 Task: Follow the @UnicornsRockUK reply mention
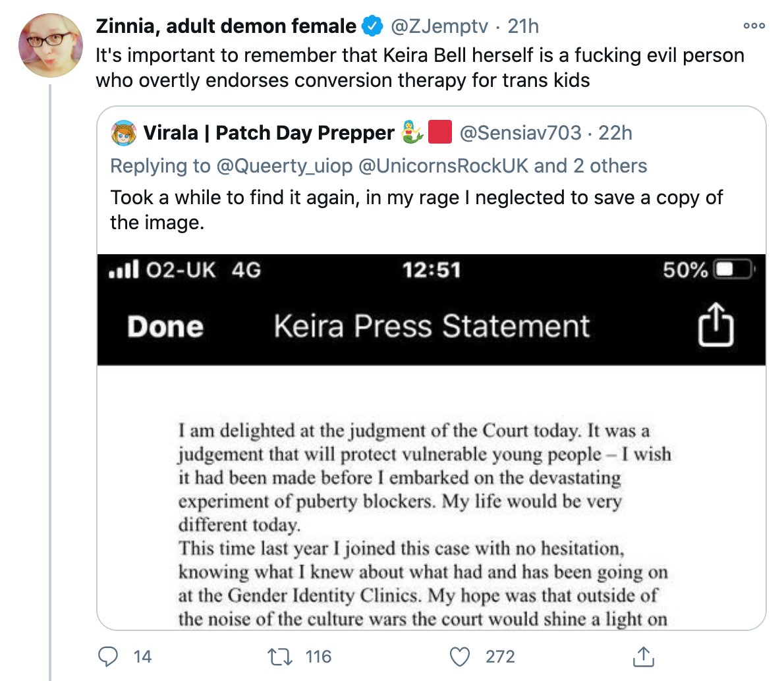click(x=443, y=166)
